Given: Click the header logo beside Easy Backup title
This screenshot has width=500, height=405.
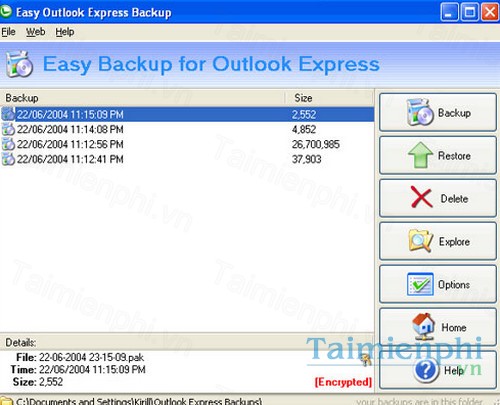Looking at the screenshot, I should click(19, 64).
